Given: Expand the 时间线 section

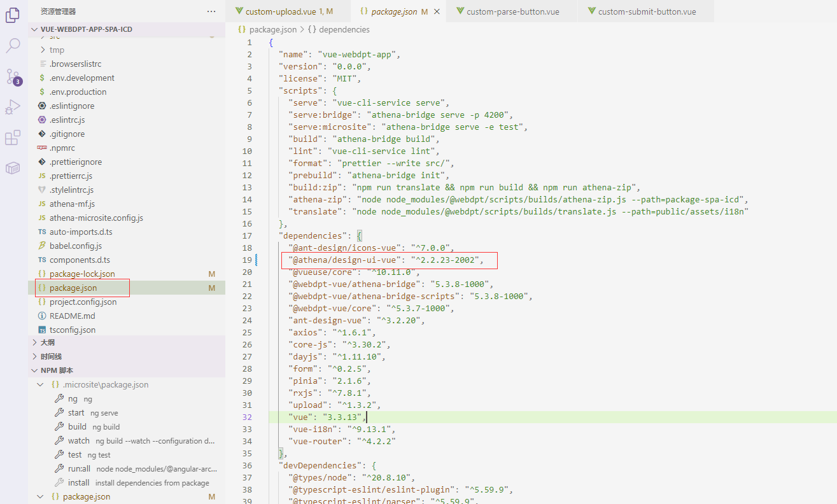Looking at the screenshot, I should click(x=35, y=357).
